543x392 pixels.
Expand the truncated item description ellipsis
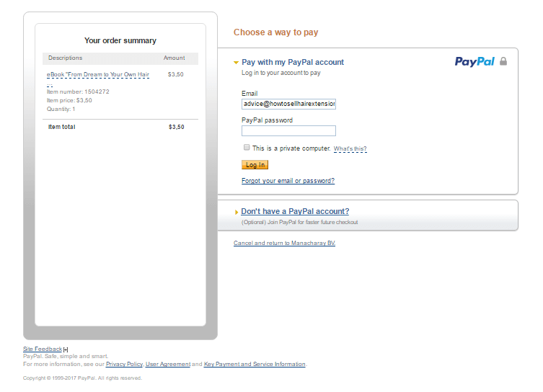click(x=50, y=84)
